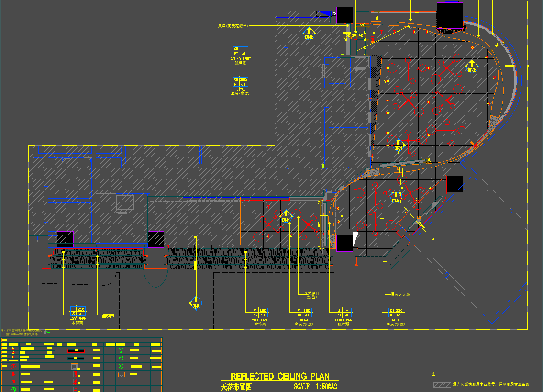Select the bottom-right 'CH 3500 / MT 04' tag

coord(396,313)
